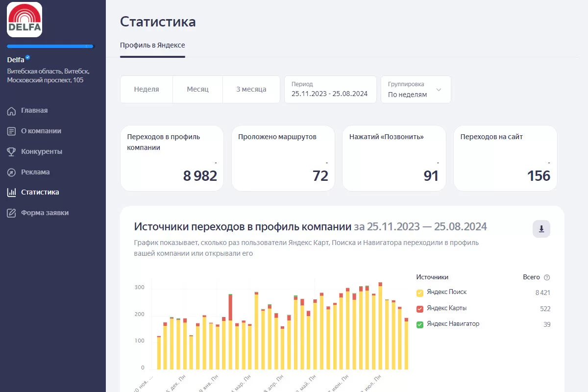The height and width of the screenshot is (392, 588).
Task: Click the Яндекс Карты legend label
Action: (x=446, y=308)
